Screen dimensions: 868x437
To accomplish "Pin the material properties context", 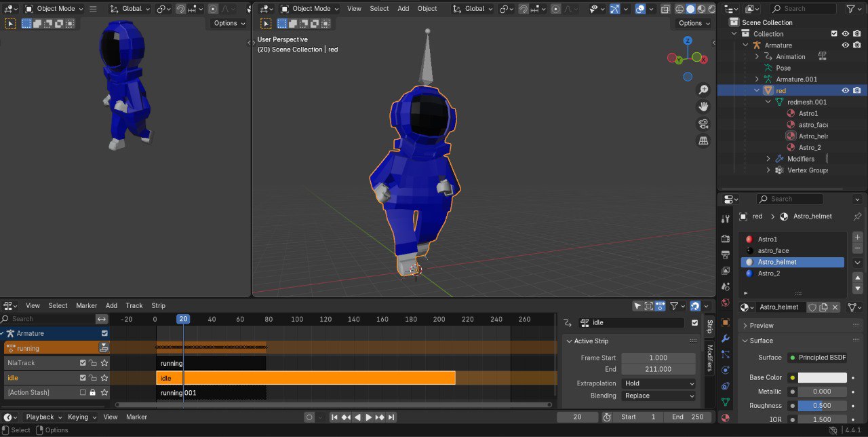I will pos(857,216).
